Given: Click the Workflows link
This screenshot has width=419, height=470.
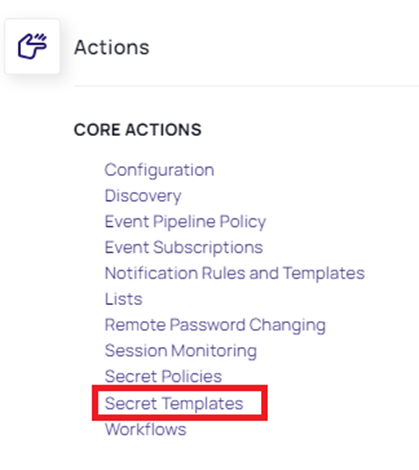Looking at the screenshot, I should 145,429.
